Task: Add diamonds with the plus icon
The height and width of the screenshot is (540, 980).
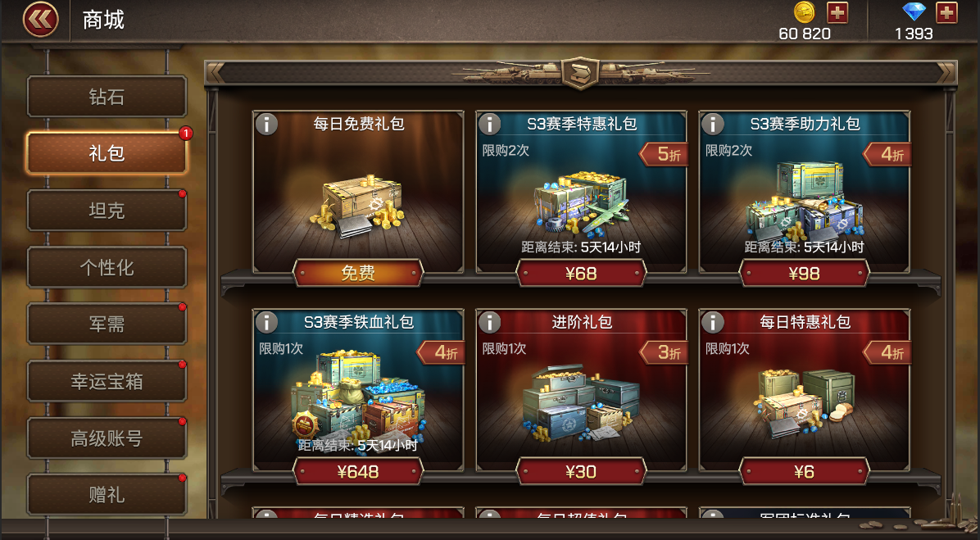Action: click(946, 12)
